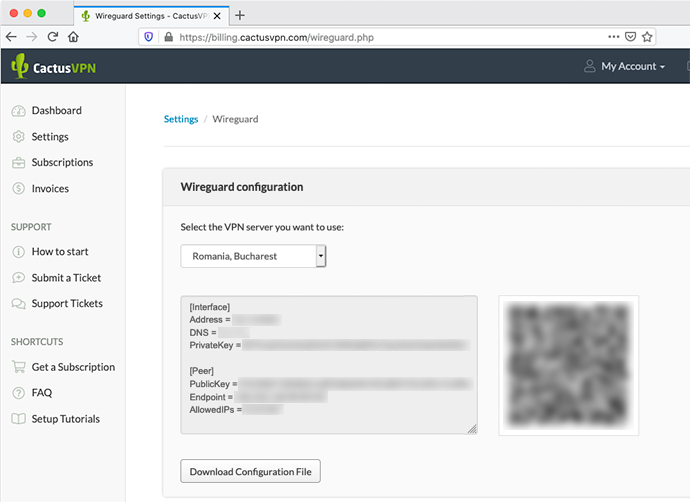The width and height of the screenshot is (690, 502).
Task: Click the PrivateKey line in the config
Action: pyautogui.click(x=329, y=345)
